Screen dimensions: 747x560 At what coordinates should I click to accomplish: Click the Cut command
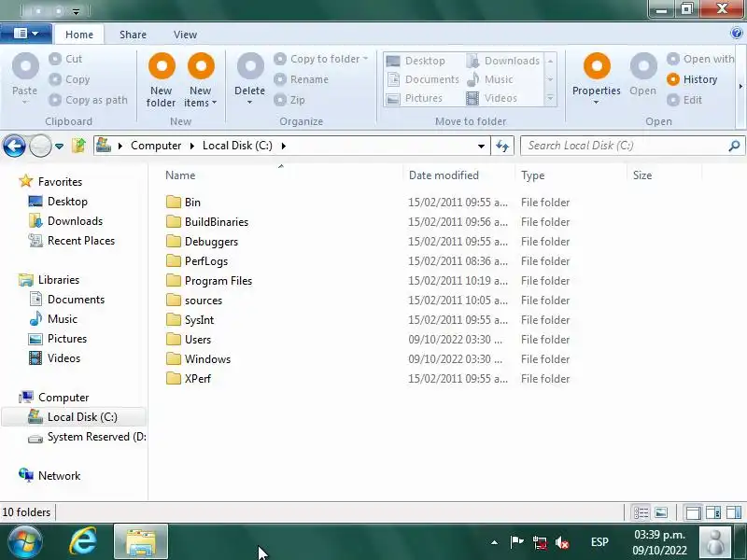(x=65, y=59)
